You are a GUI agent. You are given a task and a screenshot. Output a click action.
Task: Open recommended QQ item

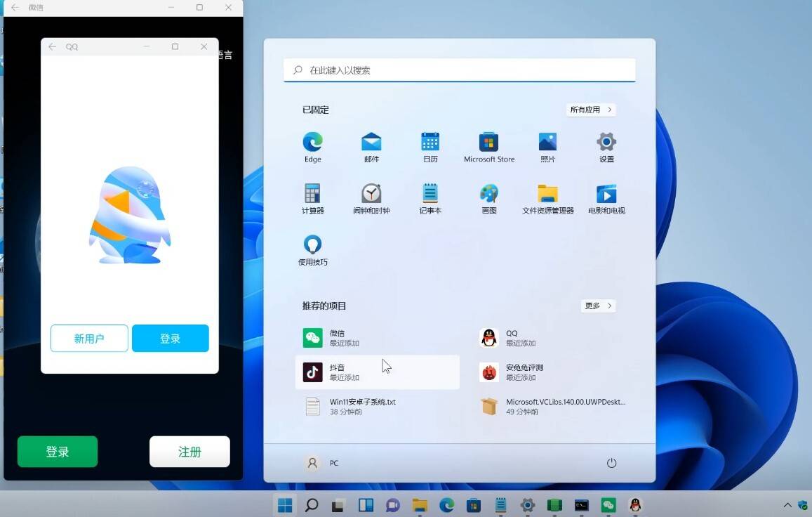pos(553,338)
